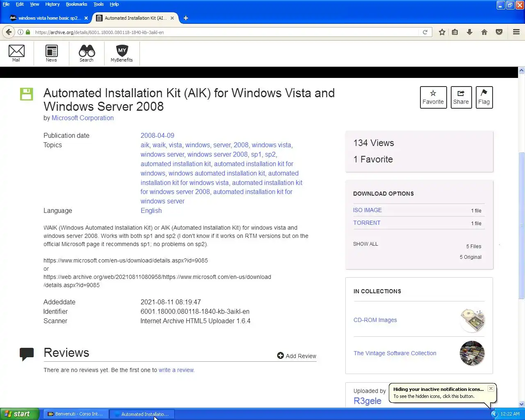
Task: Download the ISO IMAGE option
Action: click(x=367, y=210)
